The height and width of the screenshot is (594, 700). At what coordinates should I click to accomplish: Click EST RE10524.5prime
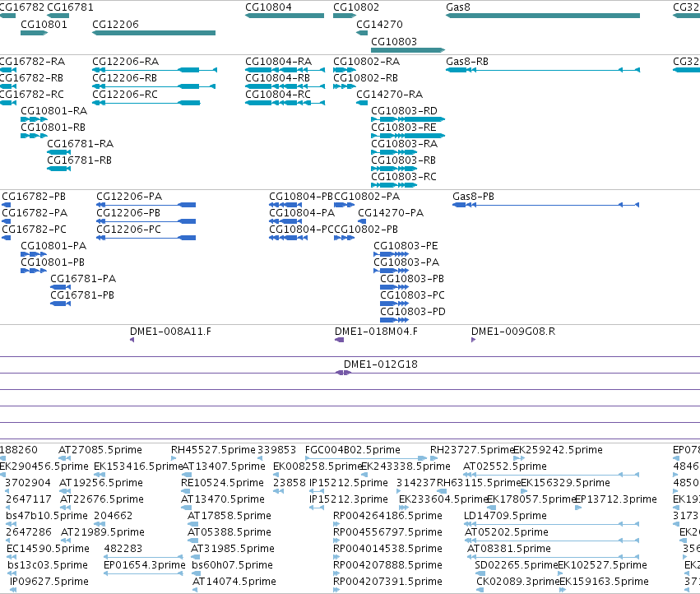click(x=222, y=483)
